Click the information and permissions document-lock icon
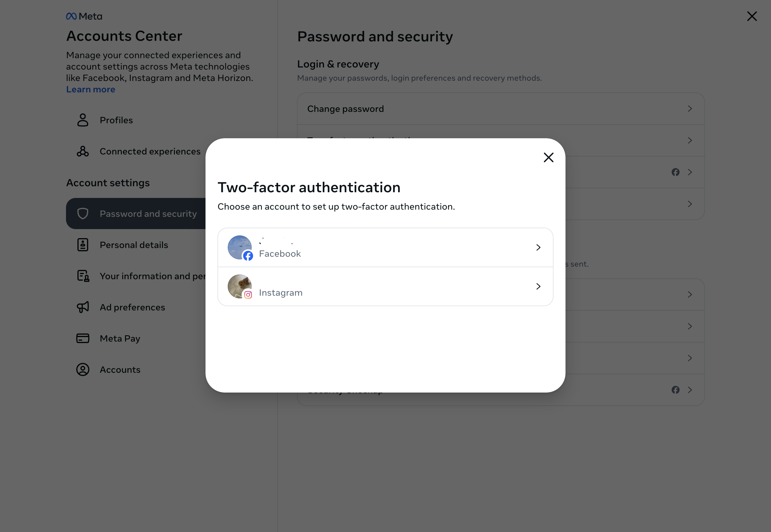This screenshot has height=532, width=771. (83, 276)
